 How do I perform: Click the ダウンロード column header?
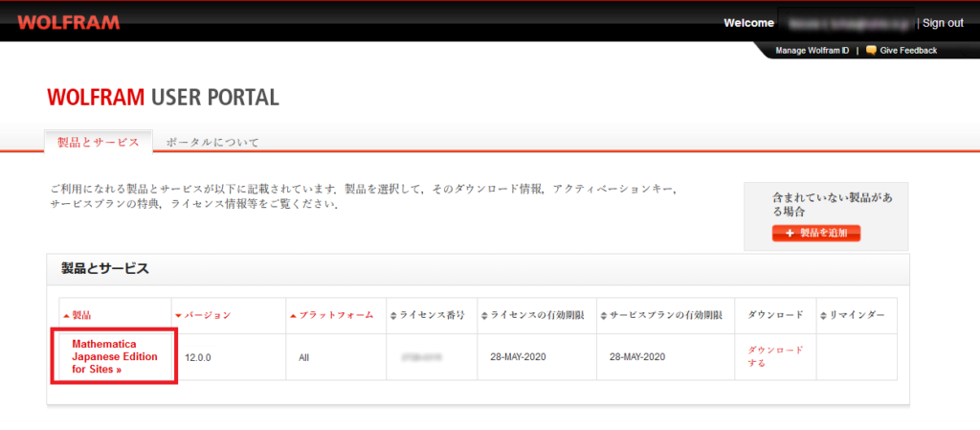pyautogui.click(x=774, y=315)
